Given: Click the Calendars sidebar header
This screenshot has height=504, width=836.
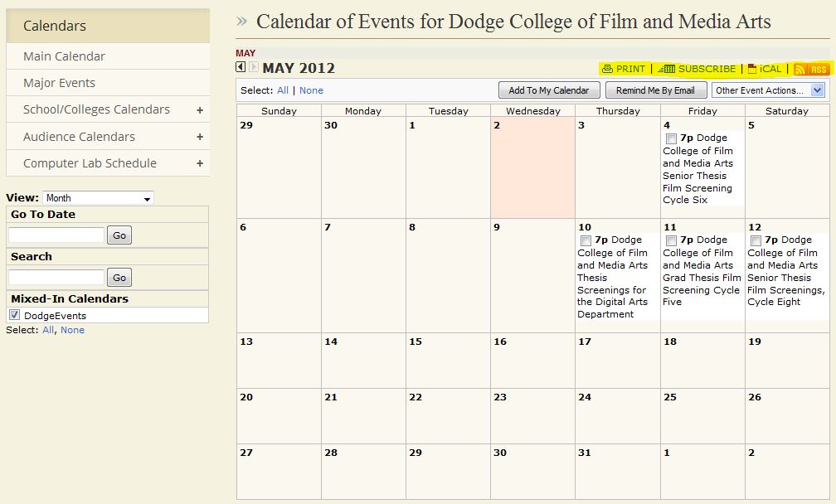Looking at the screenshot, I should [108, 26].
